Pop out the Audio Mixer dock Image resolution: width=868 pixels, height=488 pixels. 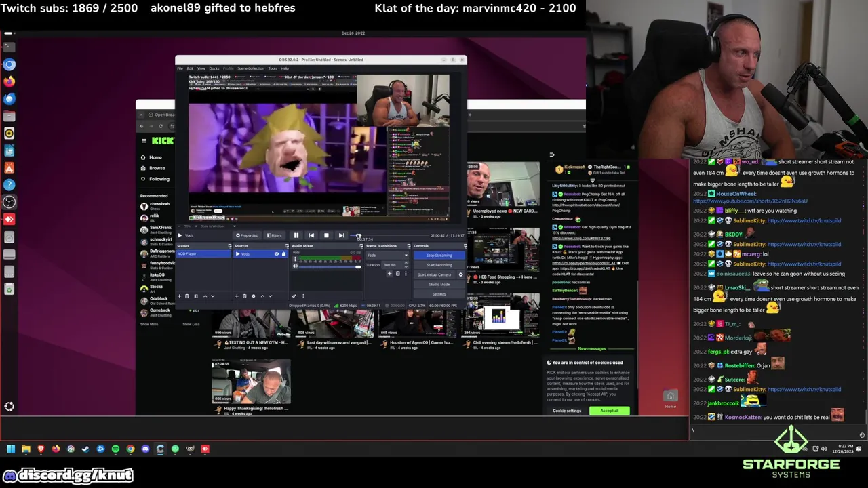[x=361, y=246]
